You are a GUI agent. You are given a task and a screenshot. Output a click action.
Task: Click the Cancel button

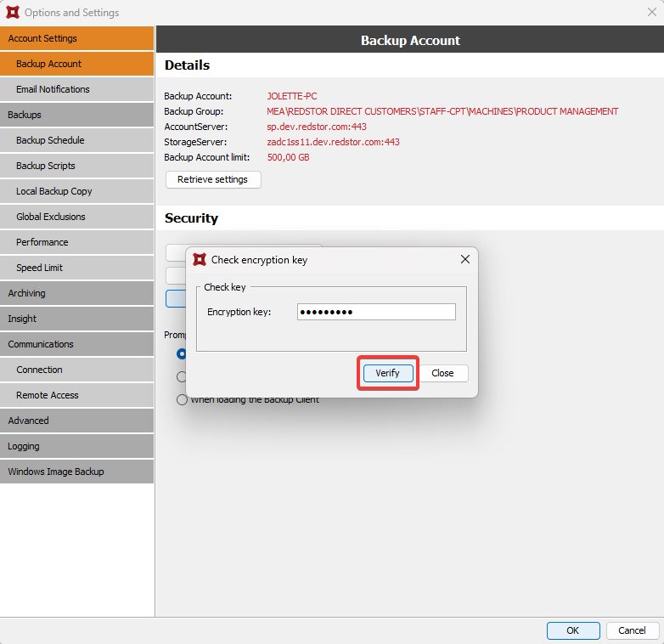pos(633,630)
